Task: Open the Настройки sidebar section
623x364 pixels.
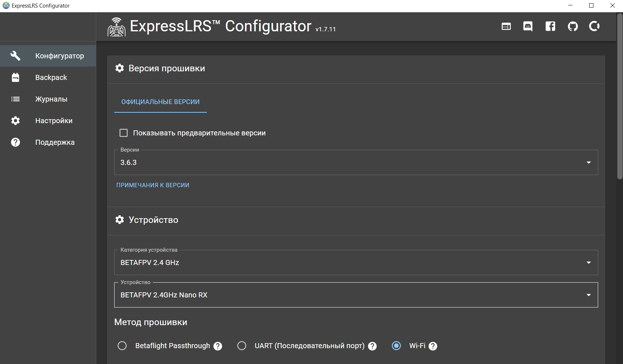Action: click(x=48, y=121)
